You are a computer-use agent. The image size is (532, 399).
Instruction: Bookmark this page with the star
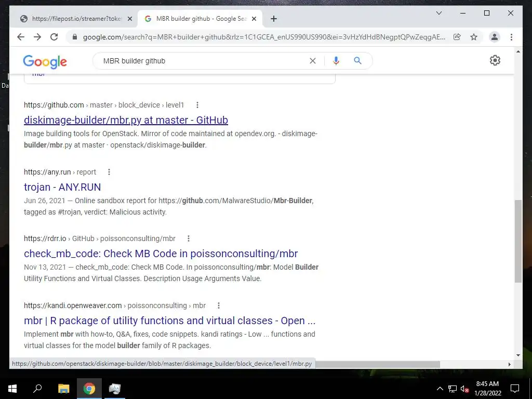(x=474, y=37)
